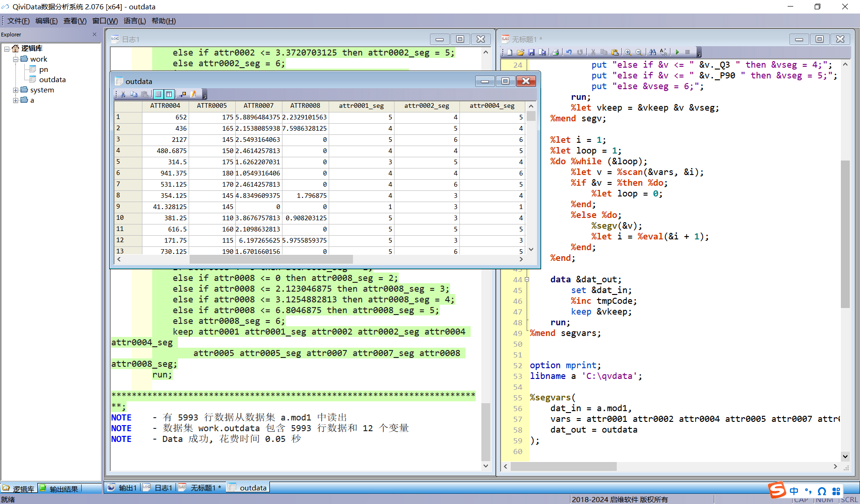Select the pn dataset in the tree
This screenshot has width=860, height=504.
pos(43,70)
